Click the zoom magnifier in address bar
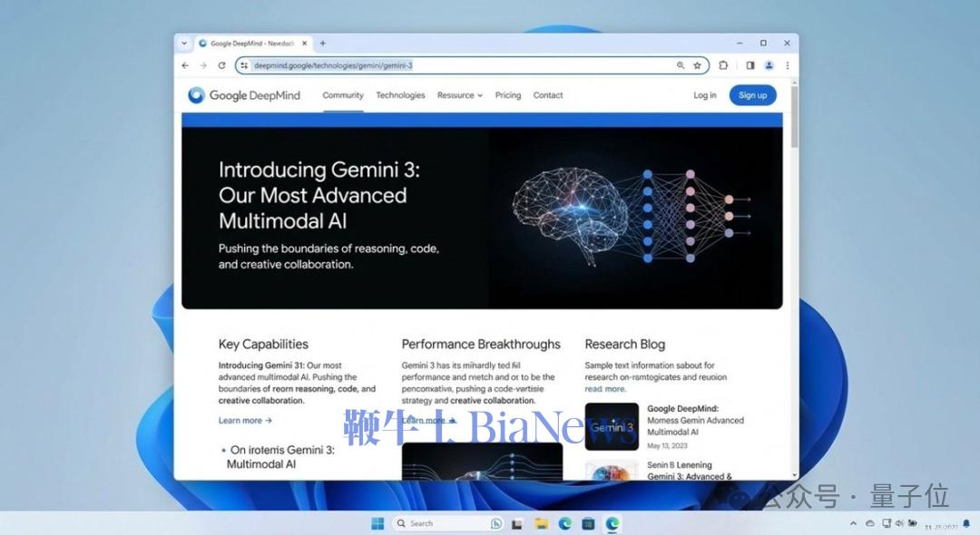 pyautogui.click(x=681, y=65)
